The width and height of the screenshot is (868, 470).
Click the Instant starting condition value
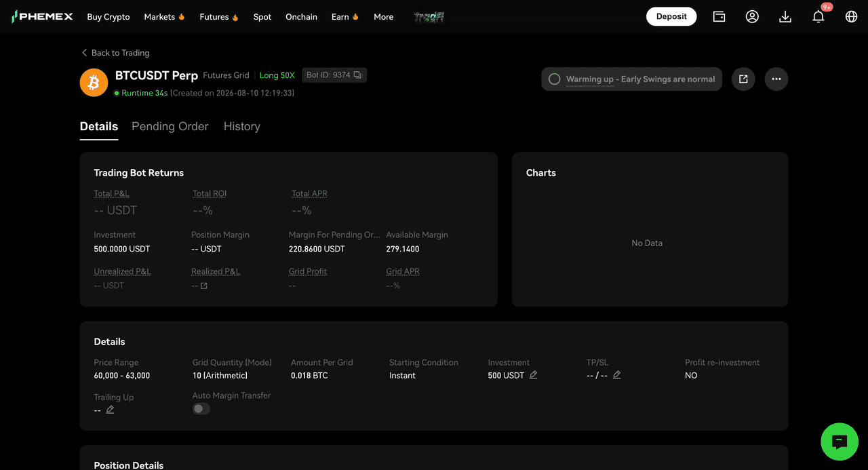click(402, 376)
